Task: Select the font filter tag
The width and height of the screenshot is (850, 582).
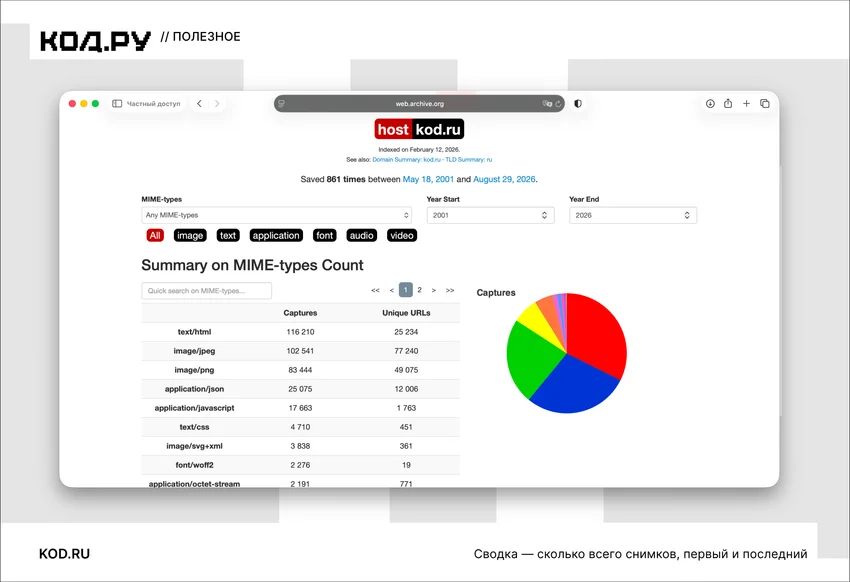Action: click(325, 235)
